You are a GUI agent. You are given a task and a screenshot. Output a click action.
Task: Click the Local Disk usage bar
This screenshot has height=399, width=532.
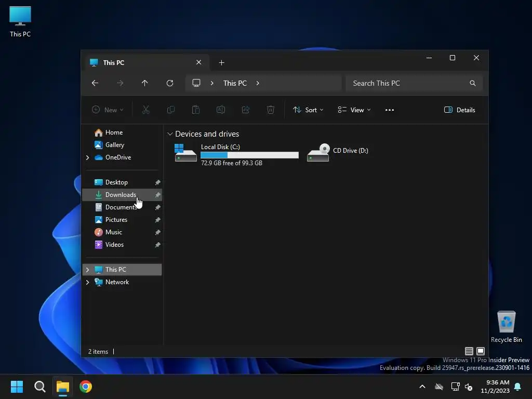(249, 155)
